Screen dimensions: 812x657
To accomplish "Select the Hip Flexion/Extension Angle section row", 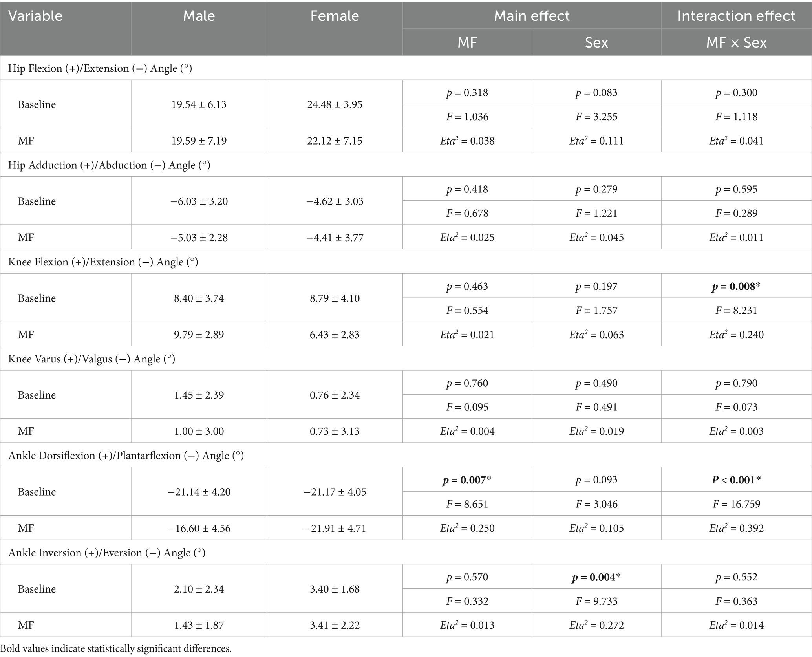I will click(100, 68).
